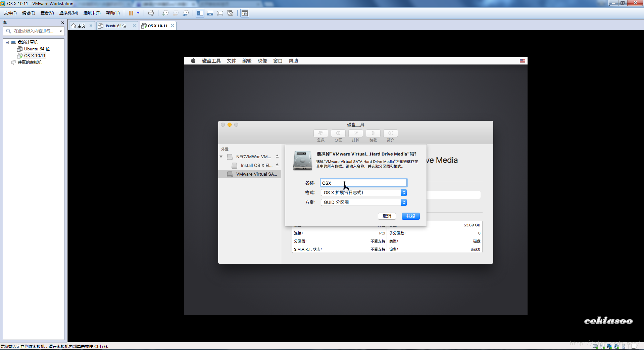
Task: Click the network adapter status icon
Action: [x=609, y=346]
